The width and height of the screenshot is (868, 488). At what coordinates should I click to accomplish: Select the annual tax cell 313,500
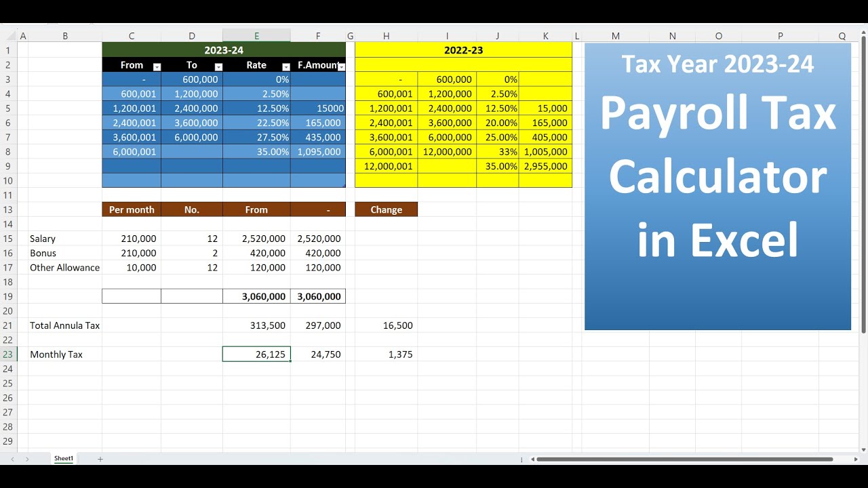256,325
